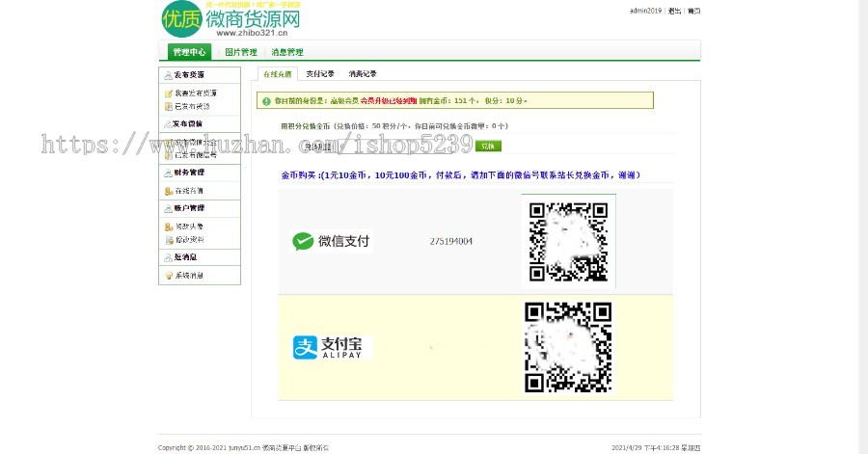Click the red 会员升级已经到期 notice text
This screenshot has width=868, height=454.
coord(389,101)
